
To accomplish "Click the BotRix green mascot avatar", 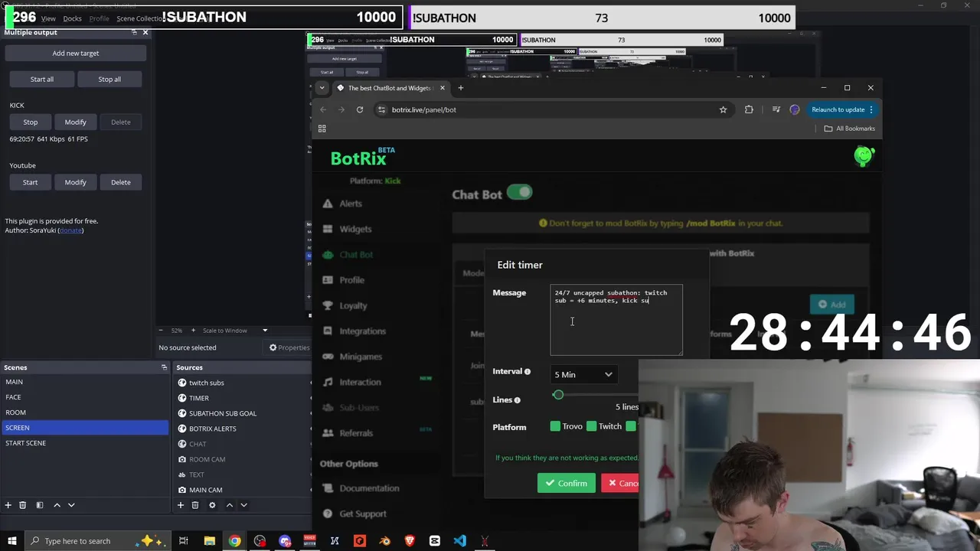I will coord(864,156).
